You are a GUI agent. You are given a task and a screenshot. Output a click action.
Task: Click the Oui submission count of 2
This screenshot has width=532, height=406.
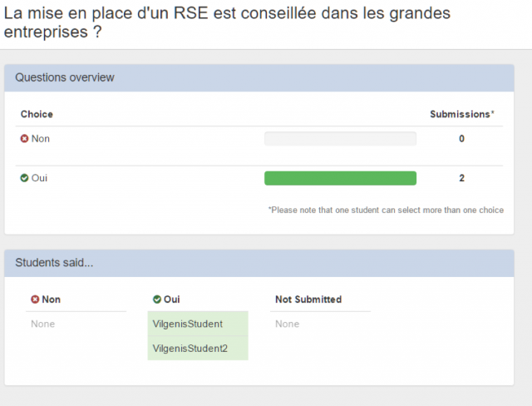coord(461,178)
